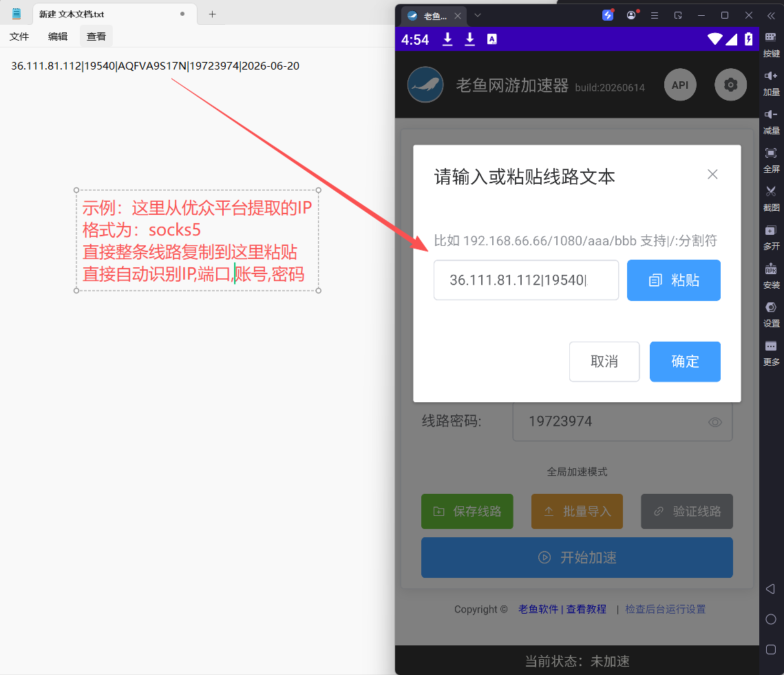Tap Android recents square button
The image size is (784, 675).
771,650
